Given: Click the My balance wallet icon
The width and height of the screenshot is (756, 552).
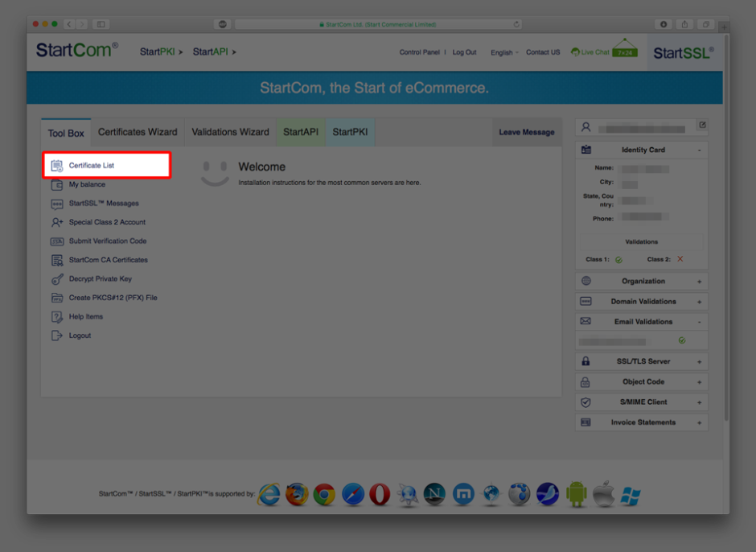Looking at the screenshot, I should 57,184.
